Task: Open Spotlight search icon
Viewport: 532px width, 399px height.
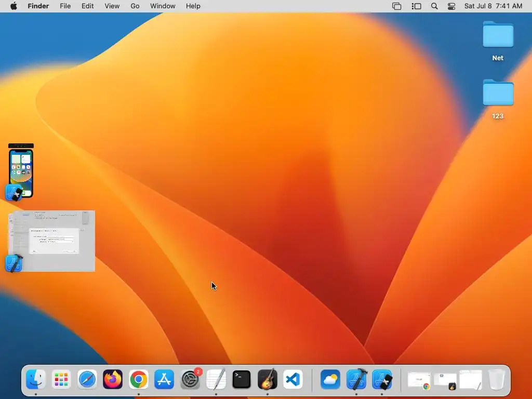Action: pos(434,6)
